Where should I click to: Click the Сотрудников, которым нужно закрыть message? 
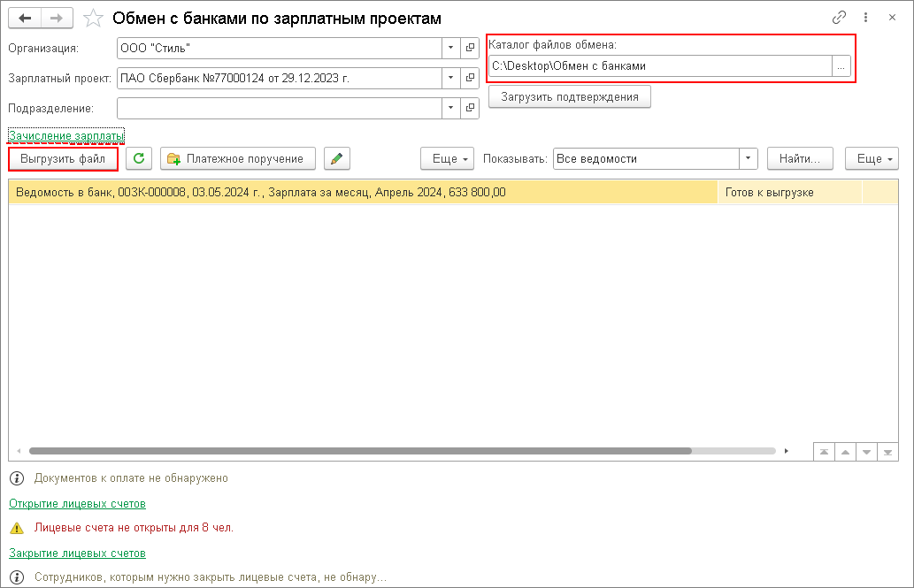point(211,577)
